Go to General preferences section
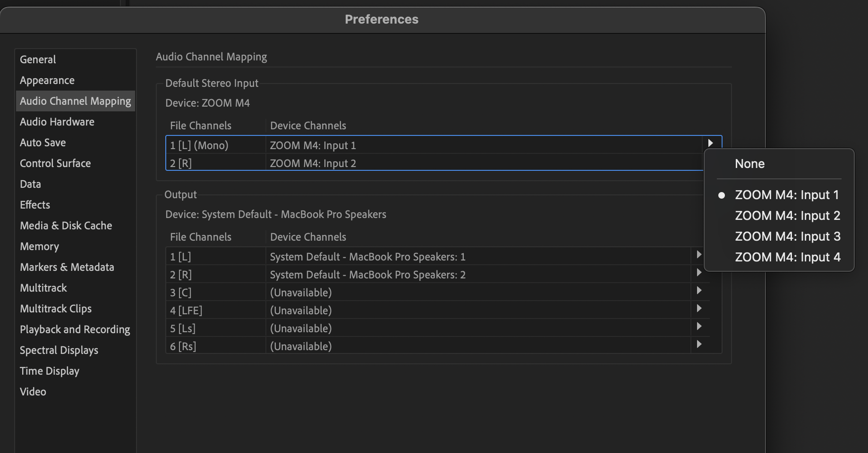This screenshot has height=453, width=868. tap(38, 59)
